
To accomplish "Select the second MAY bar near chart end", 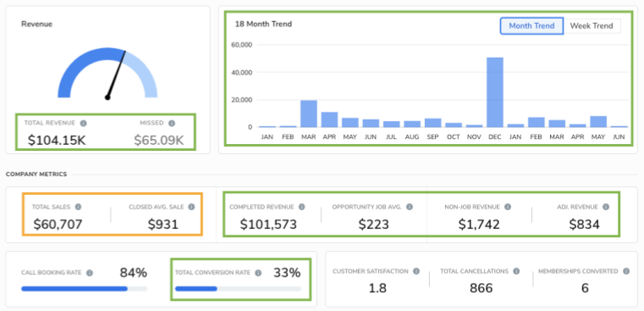I will (x=598, y=121).
